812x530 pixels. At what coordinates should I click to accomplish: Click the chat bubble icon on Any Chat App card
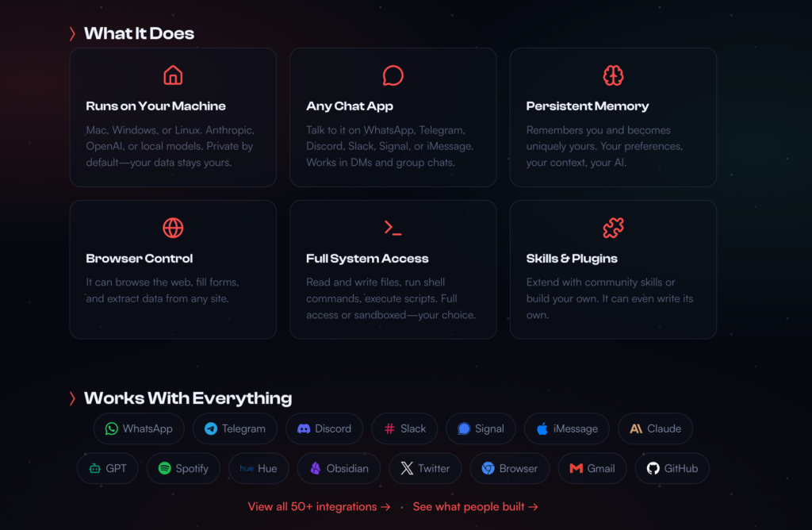pos(393,75)
